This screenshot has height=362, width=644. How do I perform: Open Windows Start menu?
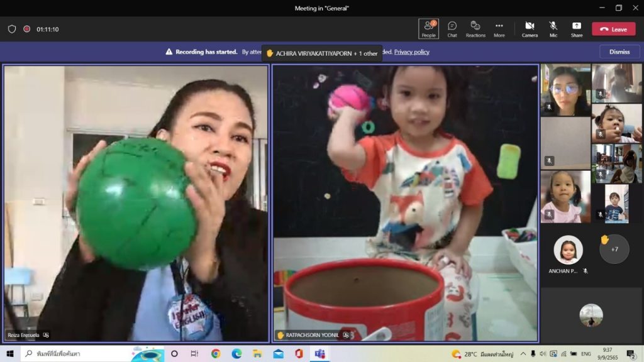coord(10,353)
